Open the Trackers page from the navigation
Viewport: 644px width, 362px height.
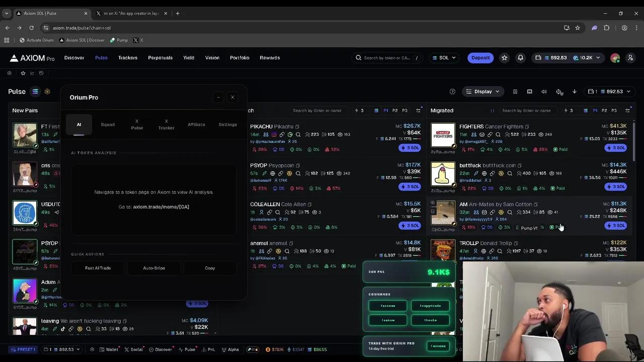pyautogui.click(x=127, y=57)
